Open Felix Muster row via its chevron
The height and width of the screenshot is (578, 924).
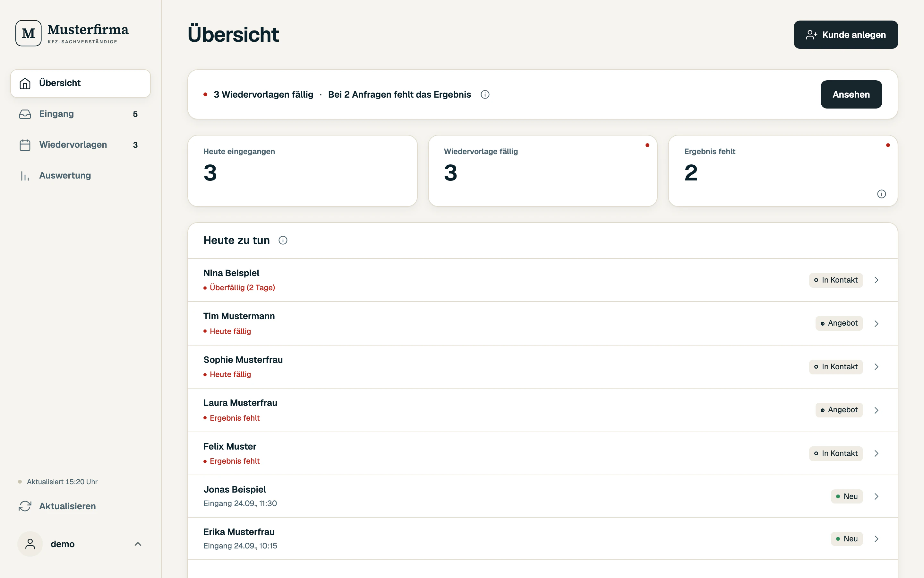coord(876,453)
